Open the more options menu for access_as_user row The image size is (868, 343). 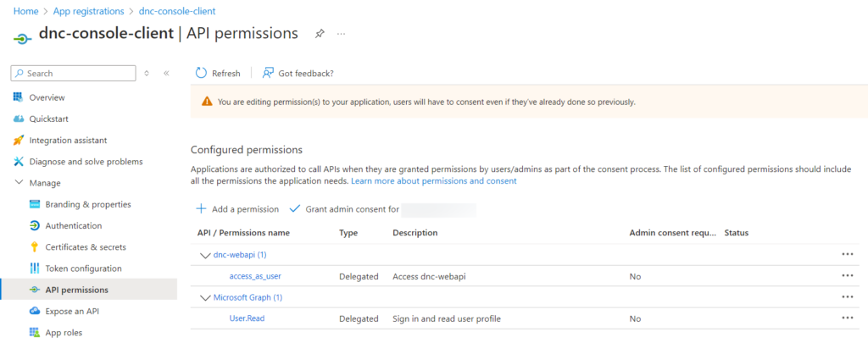(x=847, y=275)
